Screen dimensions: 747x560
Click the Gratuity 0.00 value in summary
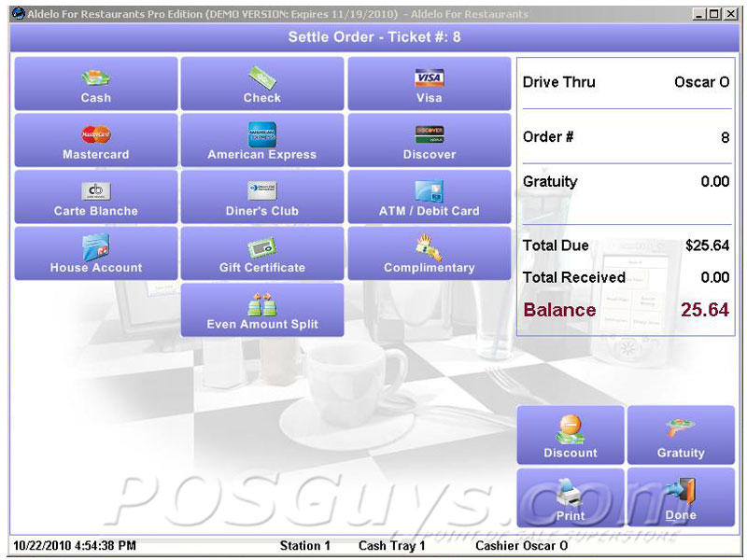715,181
